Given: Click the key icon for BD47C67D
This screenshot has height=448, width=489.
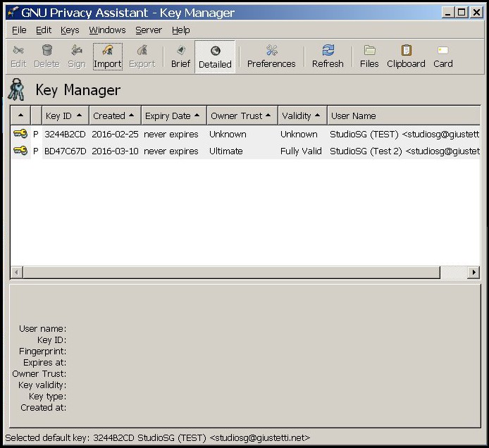Looking at the screenshot, I should [20, 151].
